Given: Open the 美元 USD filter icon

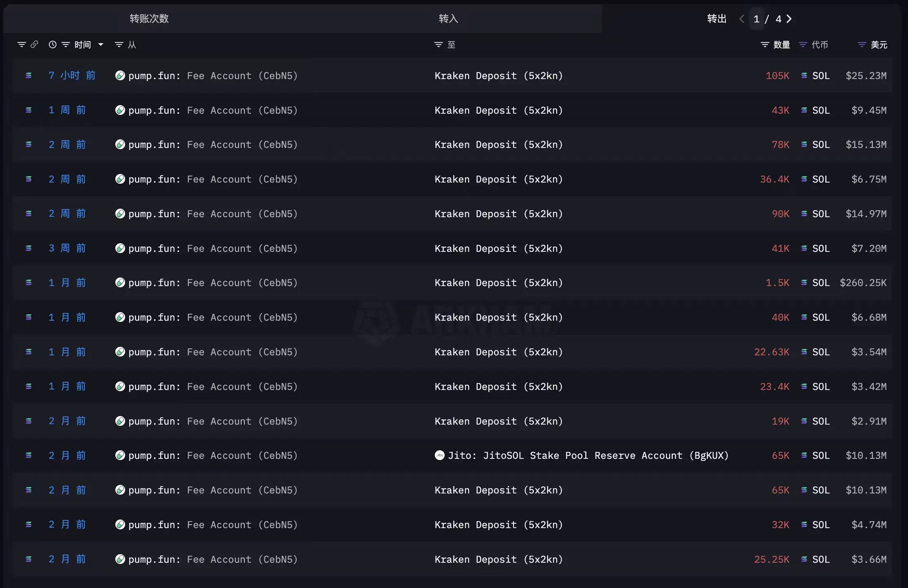Looking at the screenshot, I should (862, 44).
